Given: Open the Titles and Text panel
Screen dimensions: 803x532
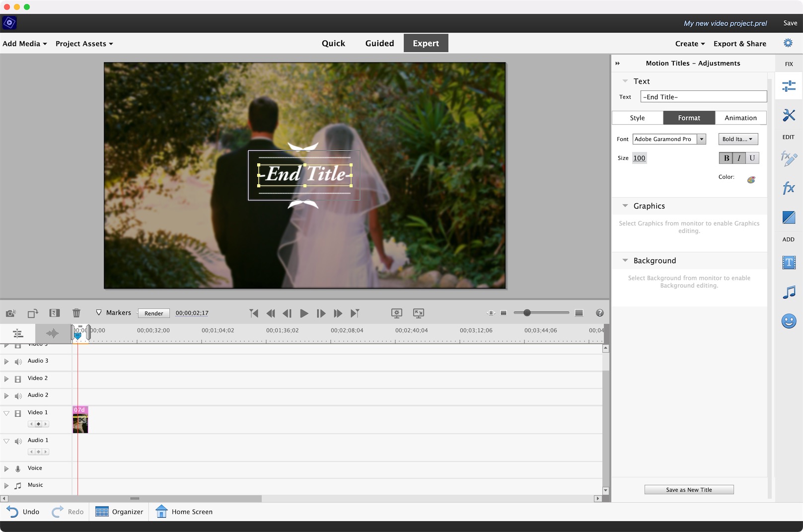Looking at the screenshot, I should 789,262.
